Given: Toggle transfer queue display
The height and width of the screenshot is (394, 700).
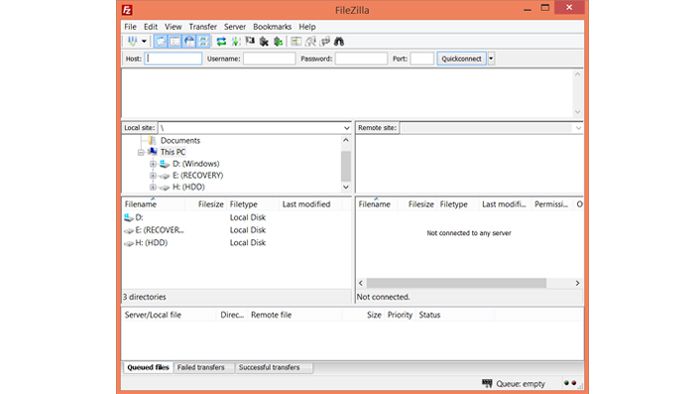Looking at the screenshot, I should (x=204, y=41).
